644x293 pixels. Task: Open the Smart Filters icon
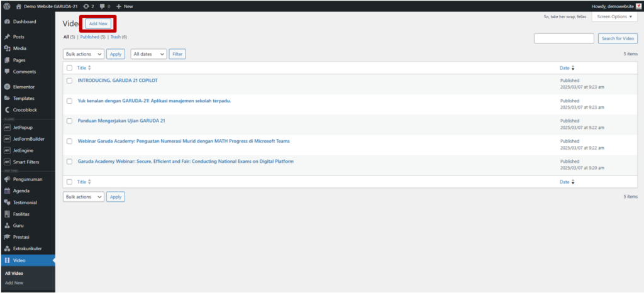(x=7, y=162)
